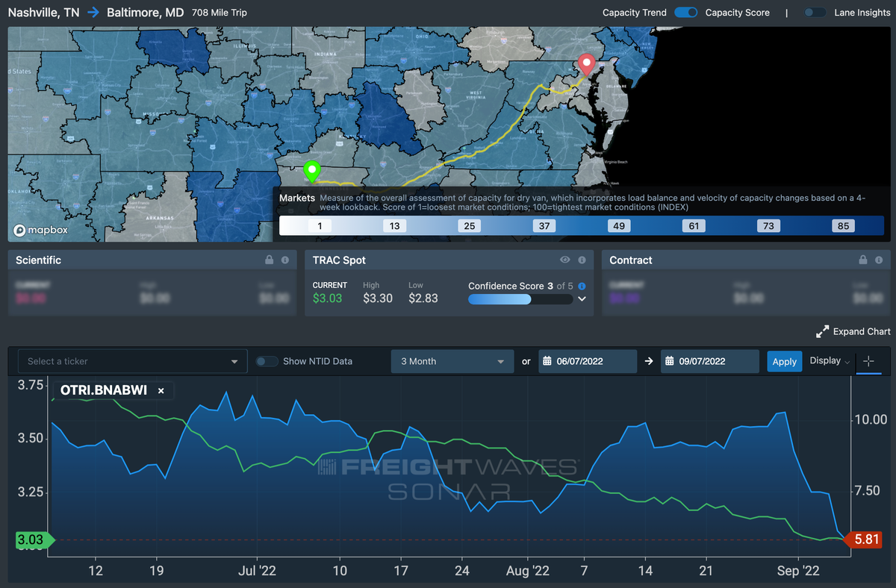Click the Capacity Trend label
Viewport: 896px width, 588px height.
point(635,13)
